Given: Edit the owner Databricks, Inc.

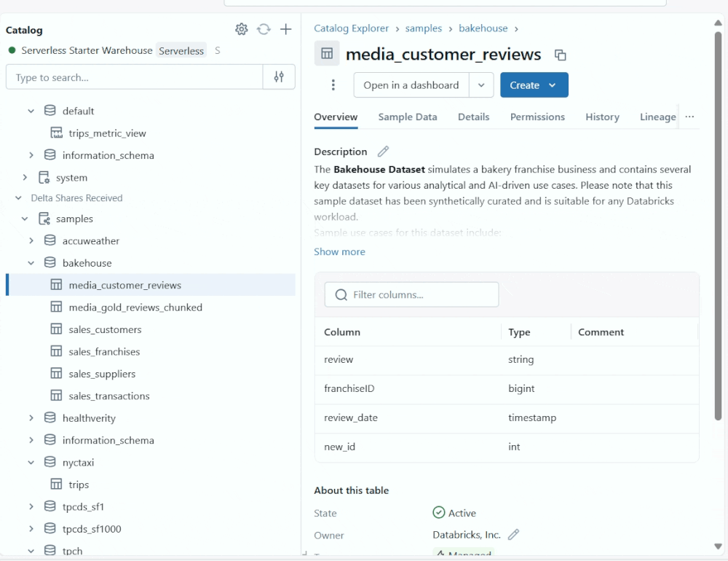Looking at the screenshot, I should (x=513, y=535).
